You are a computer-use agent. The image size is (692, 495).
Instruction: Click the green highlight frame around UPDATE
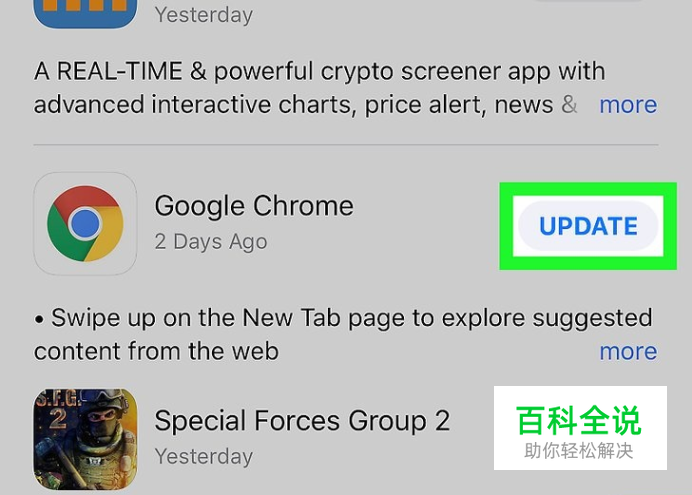tap(588, 226)
